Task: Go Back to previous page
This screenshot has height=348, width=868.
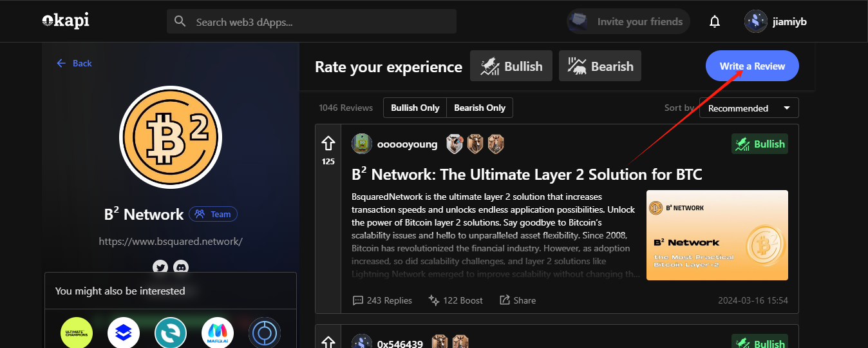Action: [x=74, y=63]
